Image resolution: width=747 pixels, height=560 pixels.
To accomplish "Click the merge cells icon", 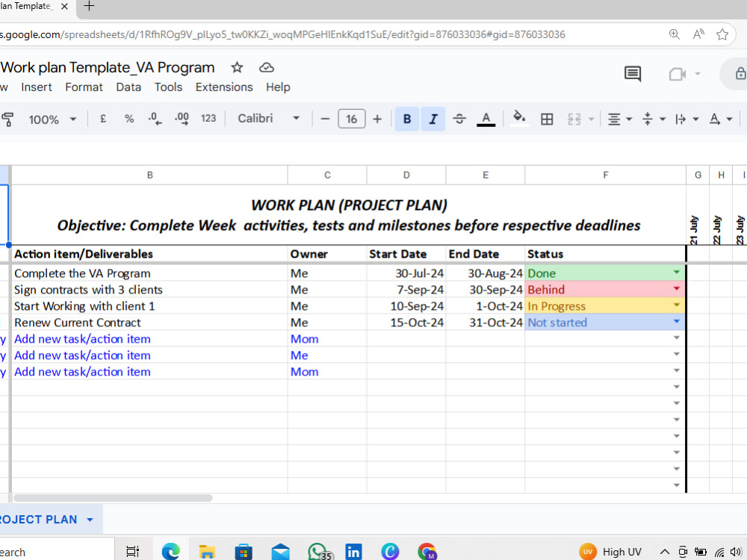I will click(x=574, y=119).
